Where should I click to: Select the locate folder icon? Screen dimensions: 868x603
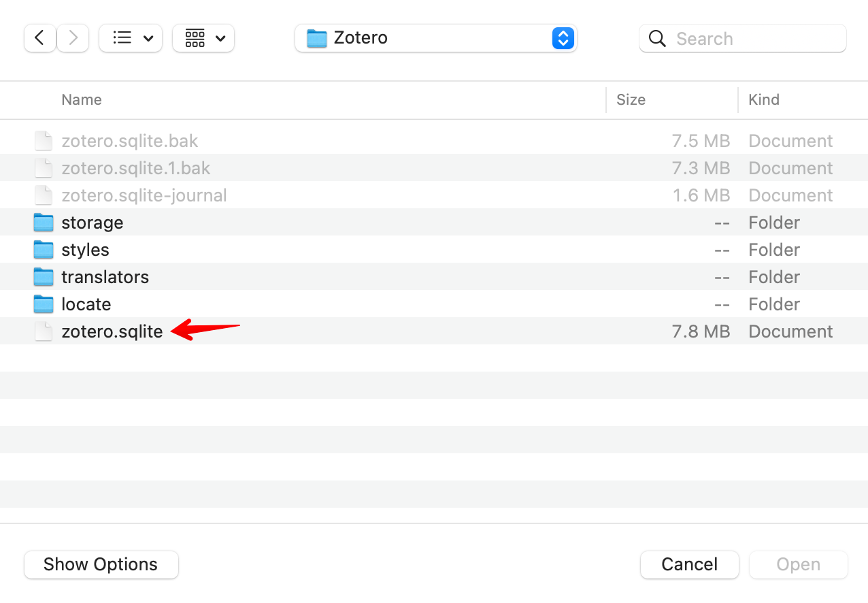(x=44, y=304)
